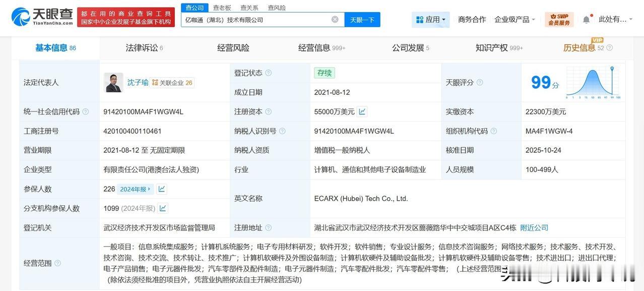Click organization code MA4F1WGW-4
Viewport: 644px width, 291px height.
549,131
